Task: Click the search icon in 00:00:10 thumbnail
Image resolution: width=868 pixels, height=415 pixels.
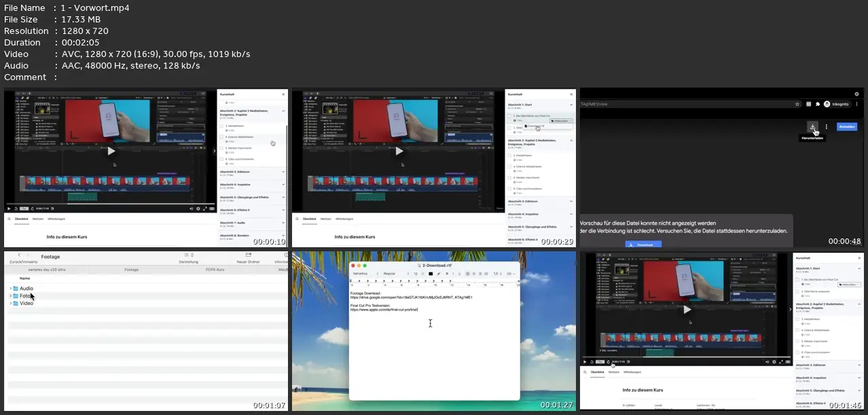Action: click(9, 219)
